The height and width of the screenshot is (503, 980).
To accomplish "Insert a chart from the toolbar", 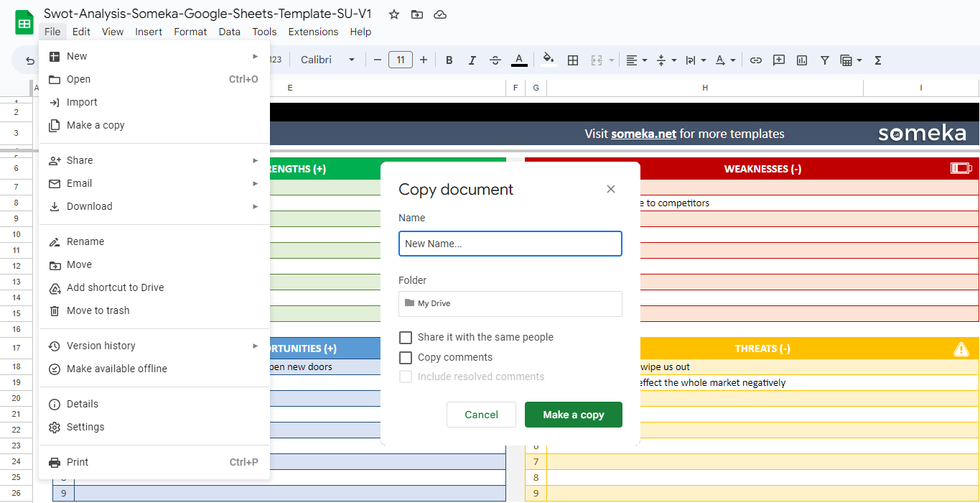I will 801,60.
